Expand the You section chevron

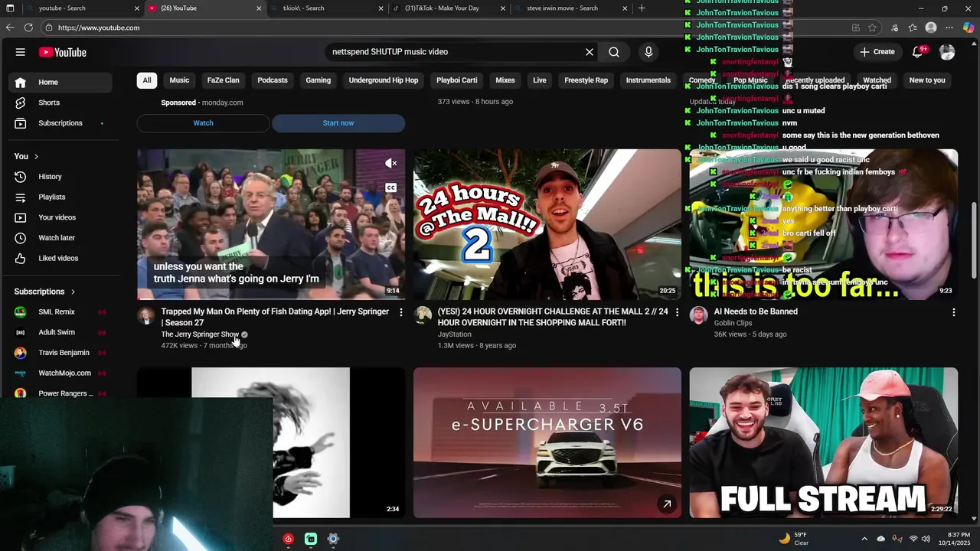(36, 156)
